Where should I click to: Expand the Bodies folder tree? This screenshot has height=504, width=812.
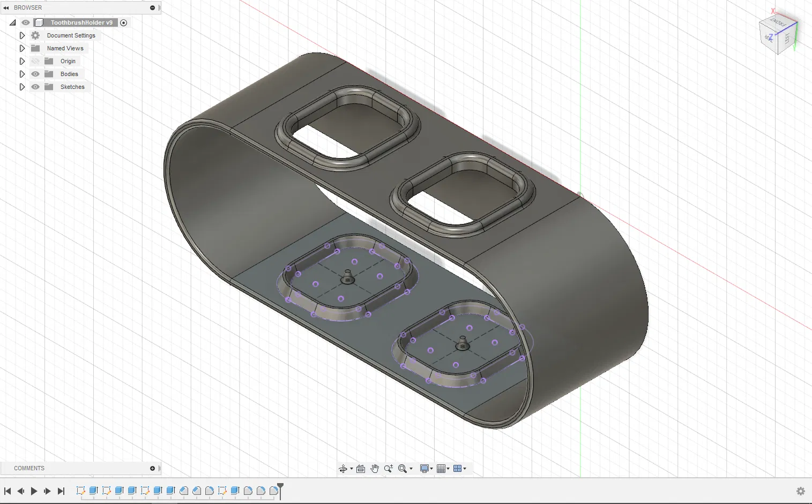pos(22,74)
